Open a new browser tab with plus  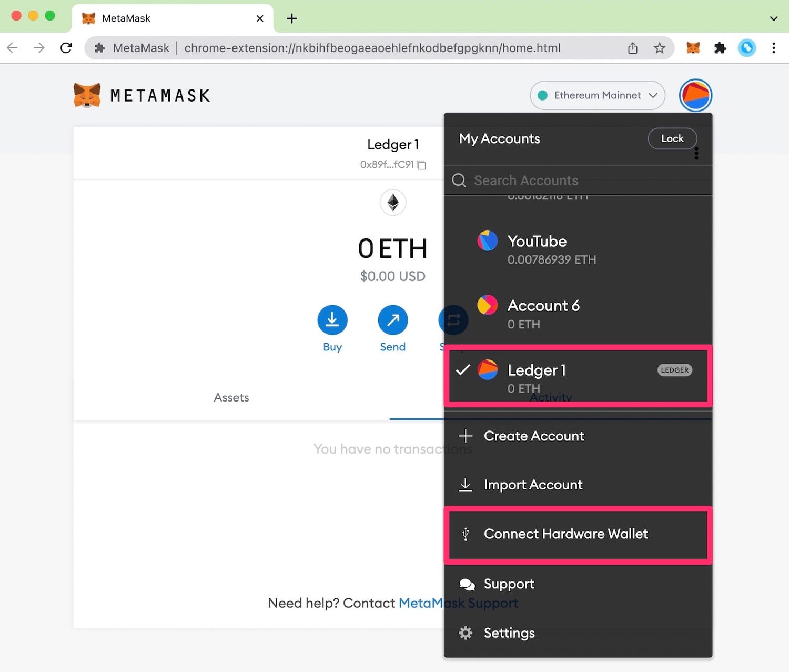click(292, 18)
